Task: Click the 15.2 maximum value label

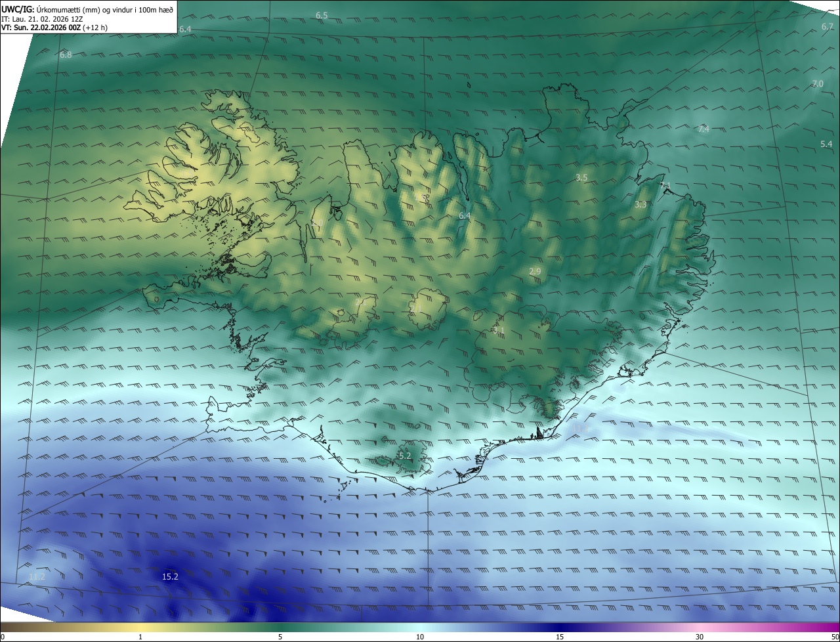Action: point(169,576)
